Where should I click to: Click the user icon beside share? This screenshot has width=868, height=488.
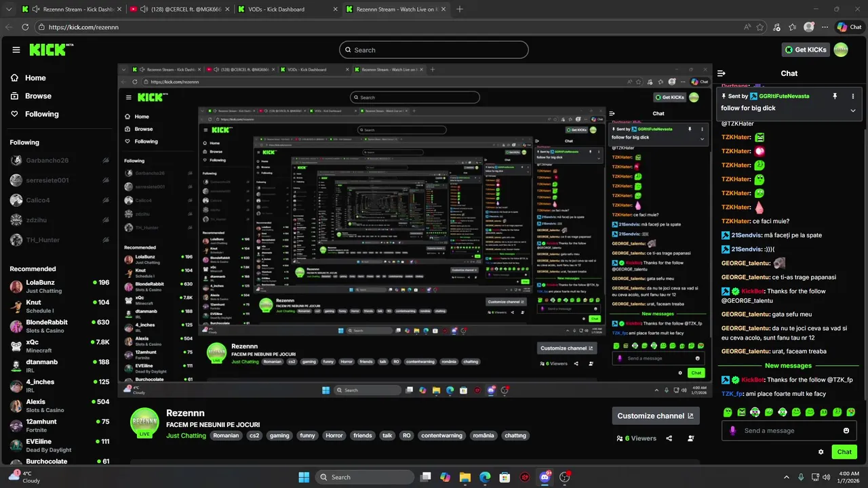pos(691,439)
